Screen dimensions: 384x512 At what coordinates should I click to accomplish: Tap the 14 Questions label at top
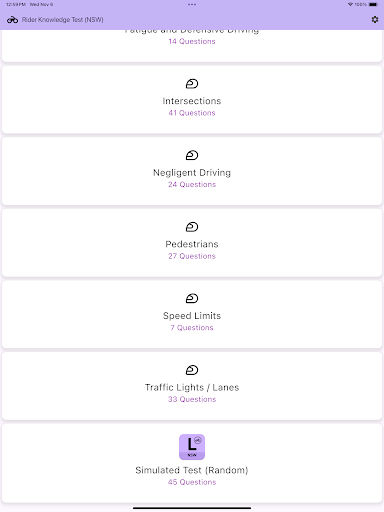[192, 41]
